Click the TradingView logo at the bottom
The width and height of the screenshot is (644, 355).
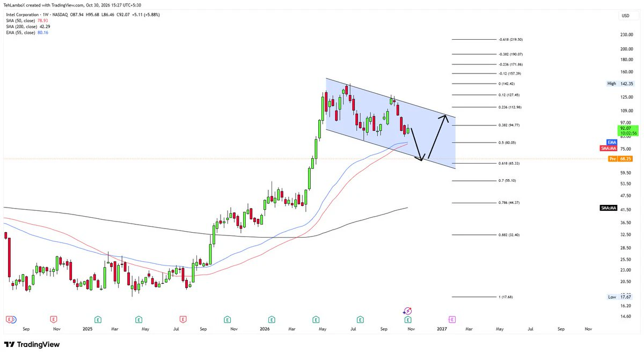click(32, 345)
